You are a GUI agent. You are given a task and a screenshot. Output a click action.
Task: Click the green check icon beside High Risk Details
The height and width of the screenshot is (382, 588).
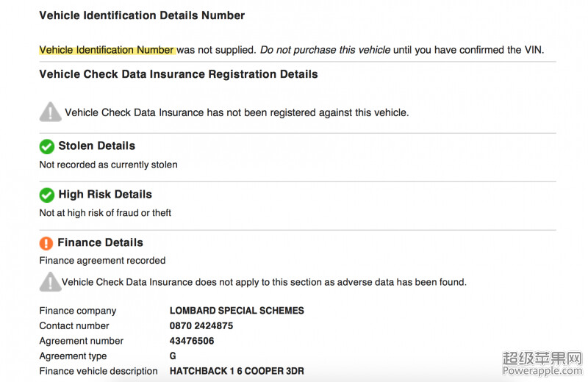[47, 195]
